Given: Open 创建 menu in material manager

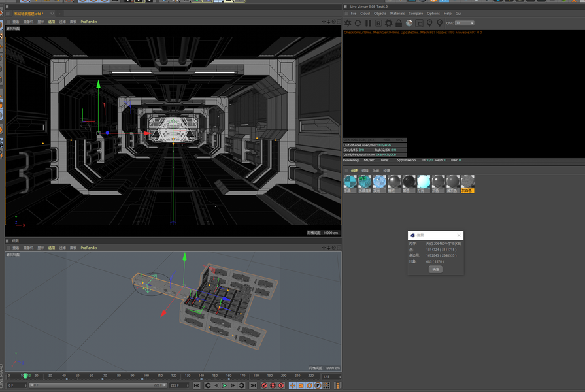Looking at the screenshot, I should tap(354, 171).
